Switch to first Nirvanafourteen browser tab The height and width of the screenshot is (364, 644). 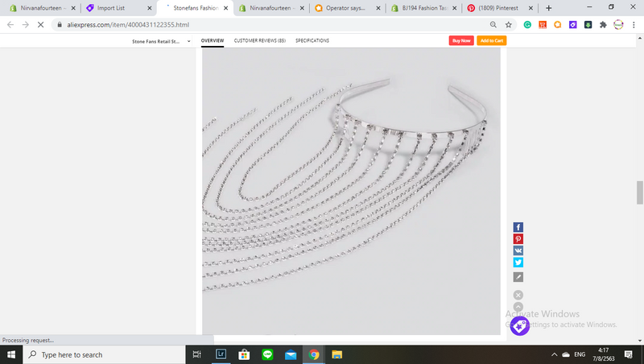pyautogui.click(x=42, y=8)
